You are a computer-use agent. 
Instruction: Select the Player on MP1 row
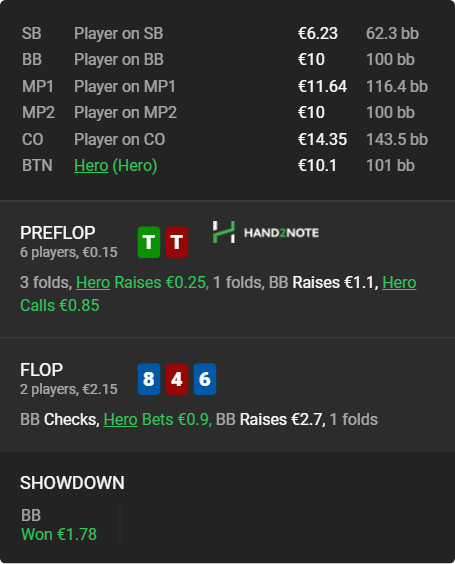point(225,86)
